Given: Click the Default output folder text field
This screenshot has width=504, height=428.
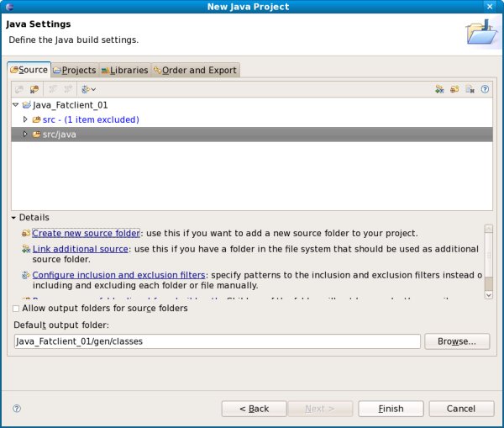Looking at the screenshot, I should pyautogui.click(x=217, y=341).
